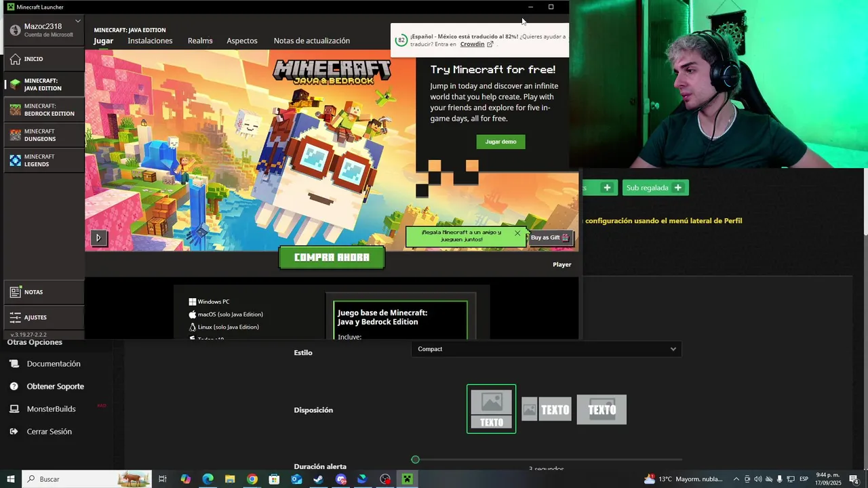Open Obtener Soporte in the background sidebar

tap(55, 386)
